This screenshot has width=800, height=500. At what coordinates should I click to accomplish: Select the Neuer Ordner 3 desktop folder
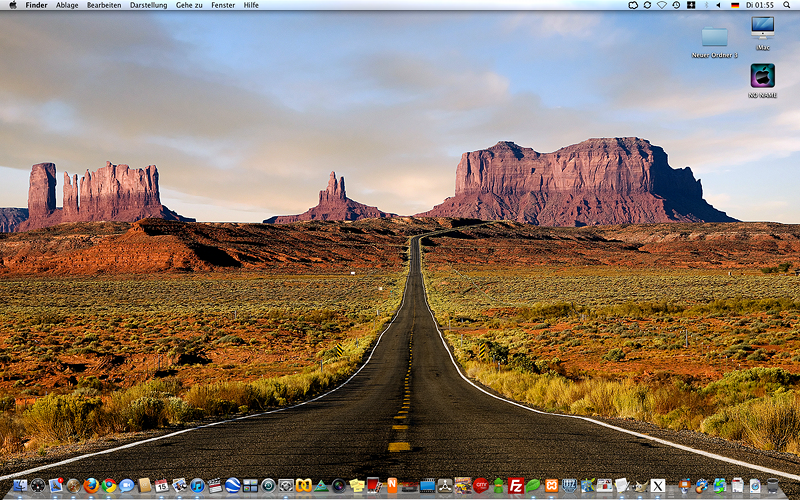coord(714,40)
